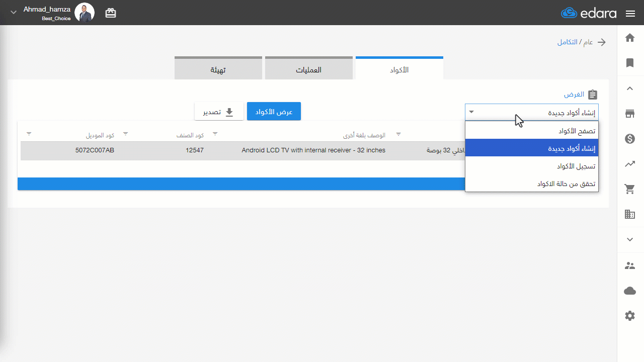Choose تسجيل الأكواد from the dropdown list
Viewport: 644px width, 362px height.
(532, 166)
